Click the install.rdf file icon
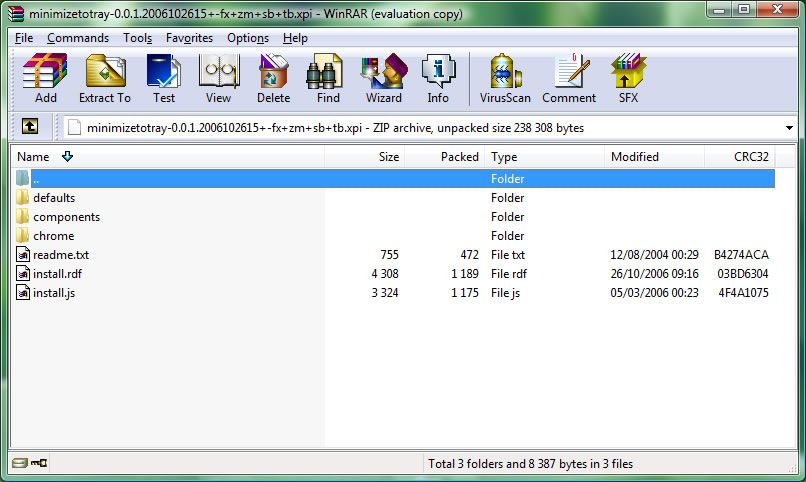 [23, 273]
